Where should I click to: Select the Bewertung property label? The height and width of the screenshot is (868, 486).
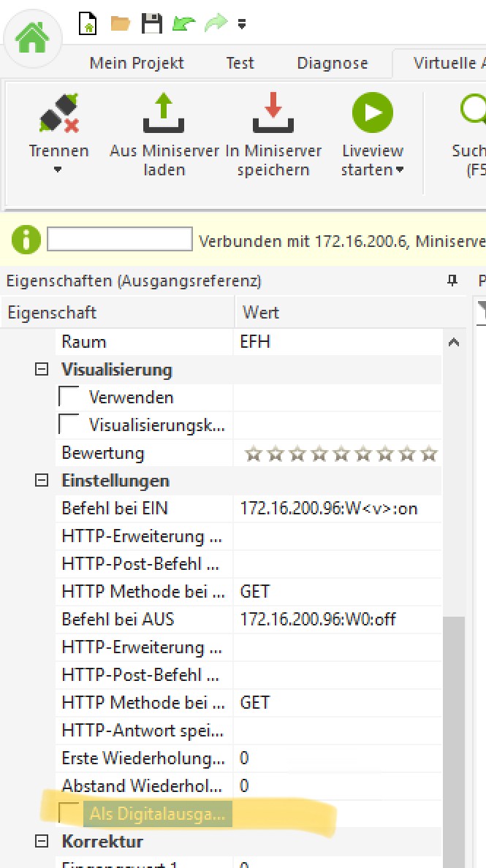103,454
